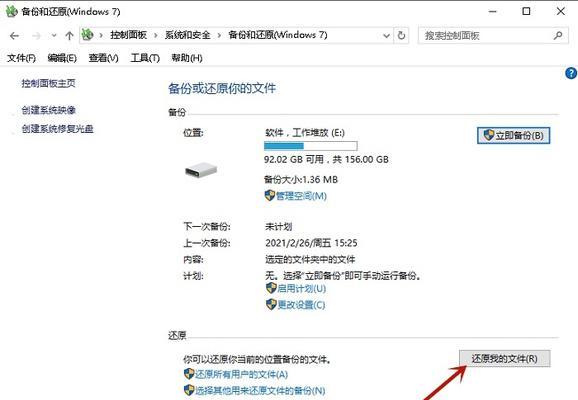Click text 备份大小:1.36 MB
Screen dimensions: 578x400
[301, 180]
